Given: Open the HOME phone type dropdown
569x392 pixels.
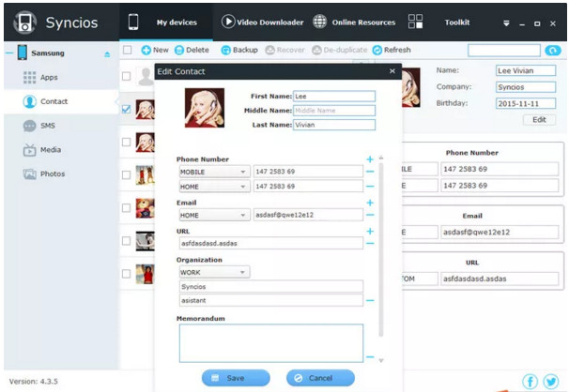Looking at the screenshot, I should [x=214, y=187].
